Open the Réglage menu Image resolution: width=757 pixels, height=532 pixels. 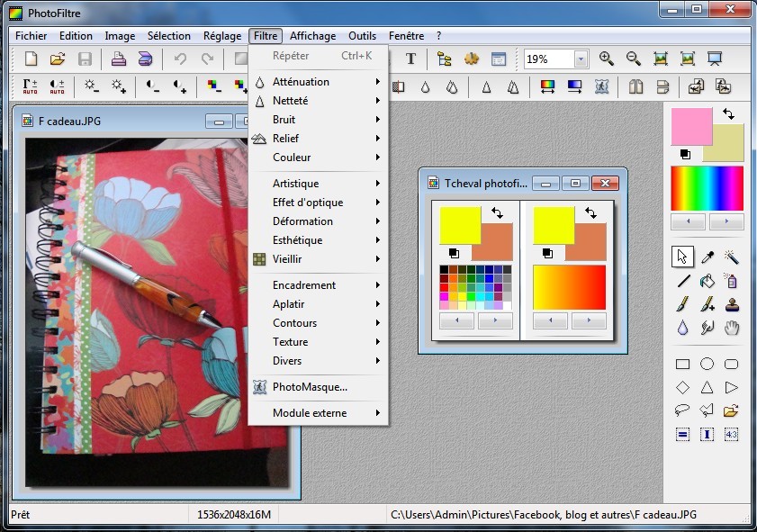(x=222, y=36)
